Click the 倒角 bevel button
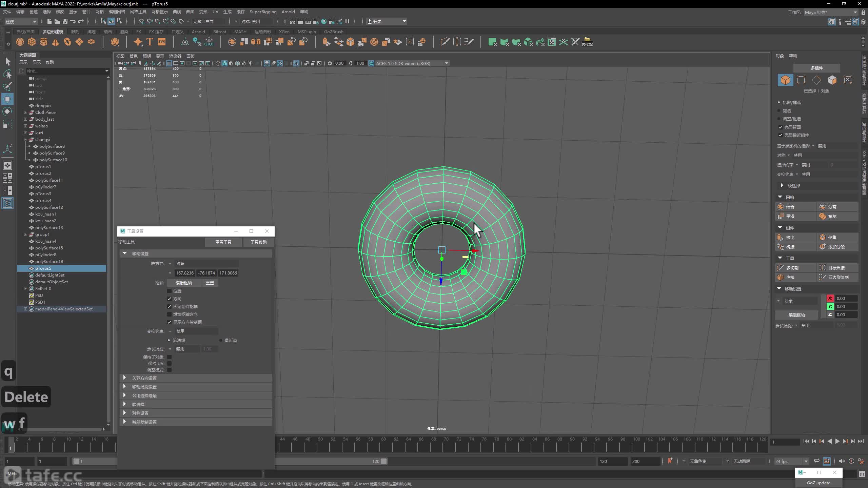868x488 pixels. (x=838, y=237)
